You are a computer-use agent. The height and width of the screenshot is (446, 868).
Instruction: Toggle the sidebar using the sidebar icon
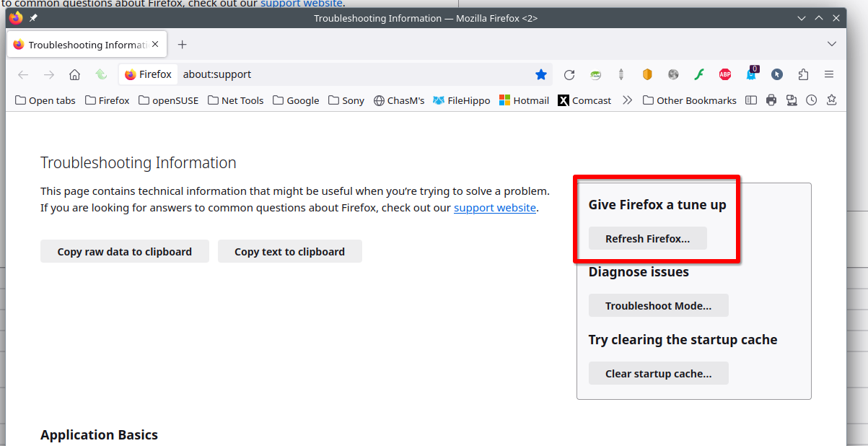pyautogui.click(x=751, y=100)
